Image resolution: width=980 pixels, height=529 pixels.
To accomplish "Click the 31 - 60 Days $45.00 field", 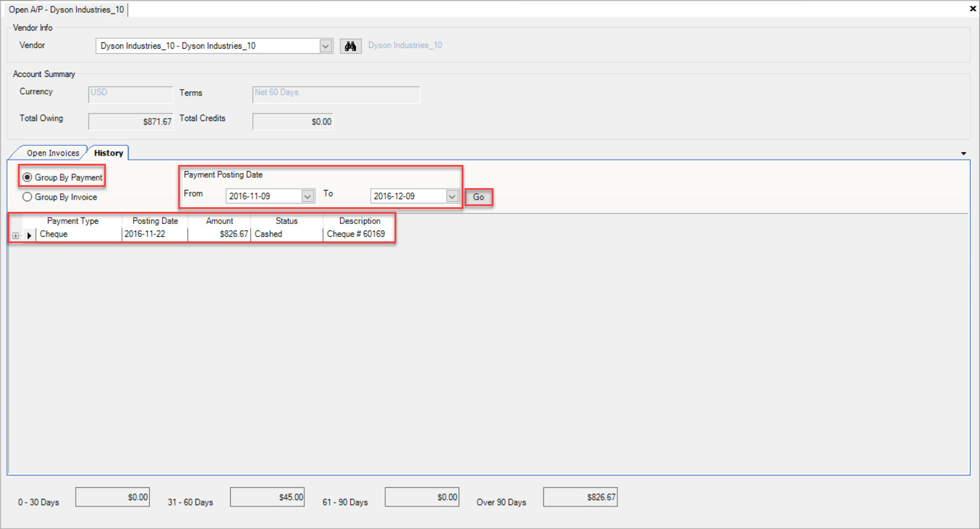I will click(267, 497).
